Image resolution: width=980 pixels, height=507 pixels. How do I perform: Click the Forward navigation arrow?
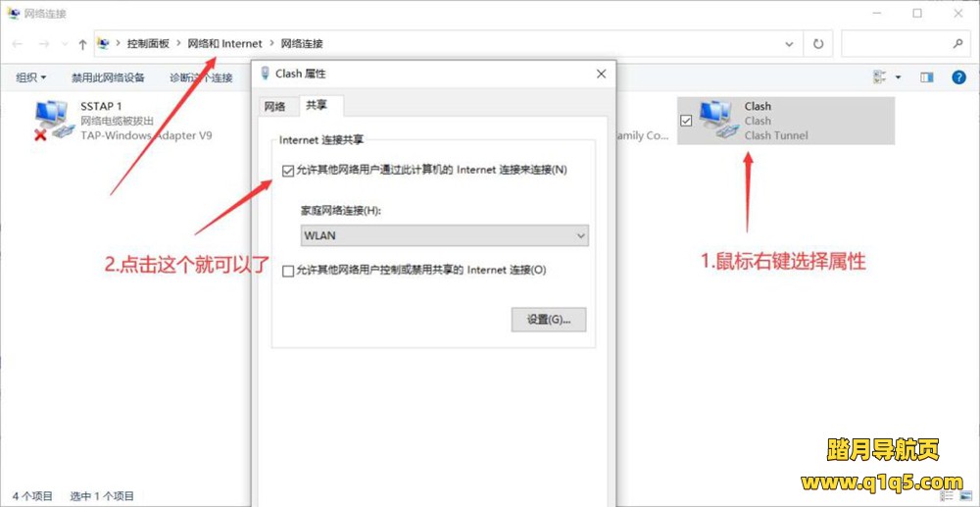pos(44,44)
